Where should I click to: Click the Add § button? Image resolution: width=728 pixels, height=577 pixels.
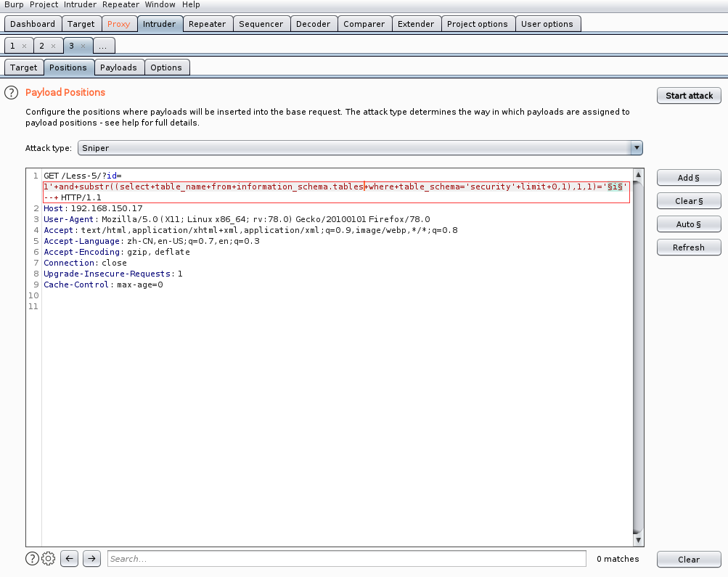tap(688, 178)
